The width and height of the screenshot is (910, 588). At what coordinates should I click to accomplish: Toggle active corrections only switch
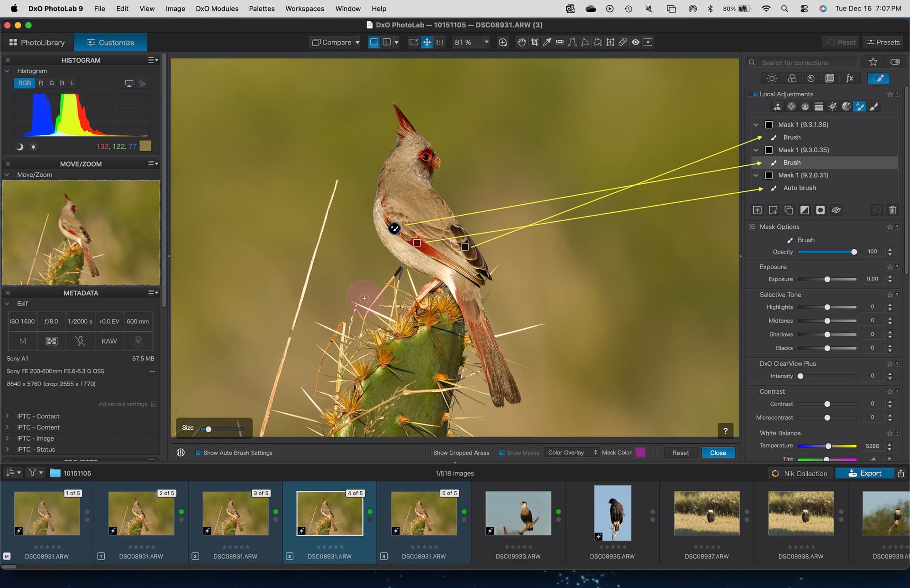tap(895, 62)
